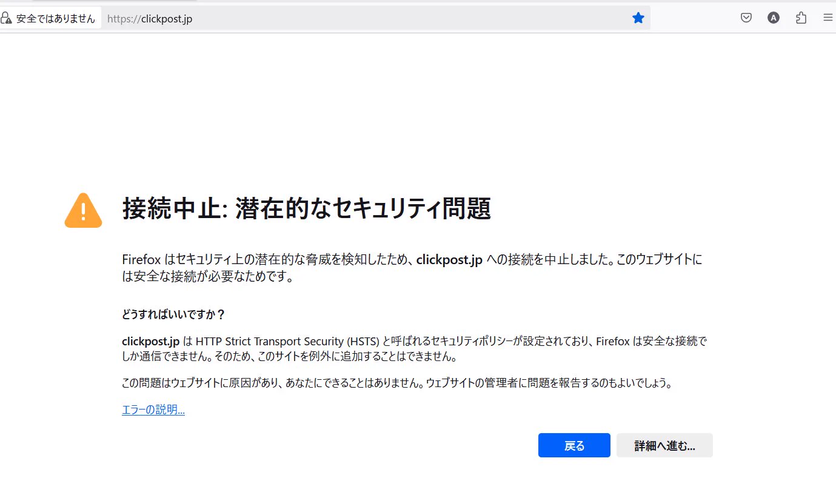Open the Firefox account avatar icon
Viewport: 836px width, 504px height.
tap(774, 18)
